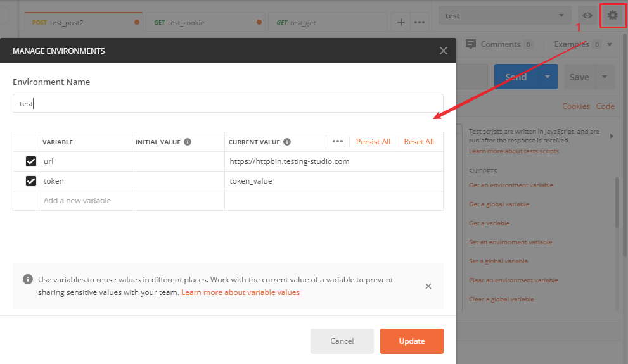This screenshot has width=628, height=364.
Task: Click the Send button
Action: point(516,77)
